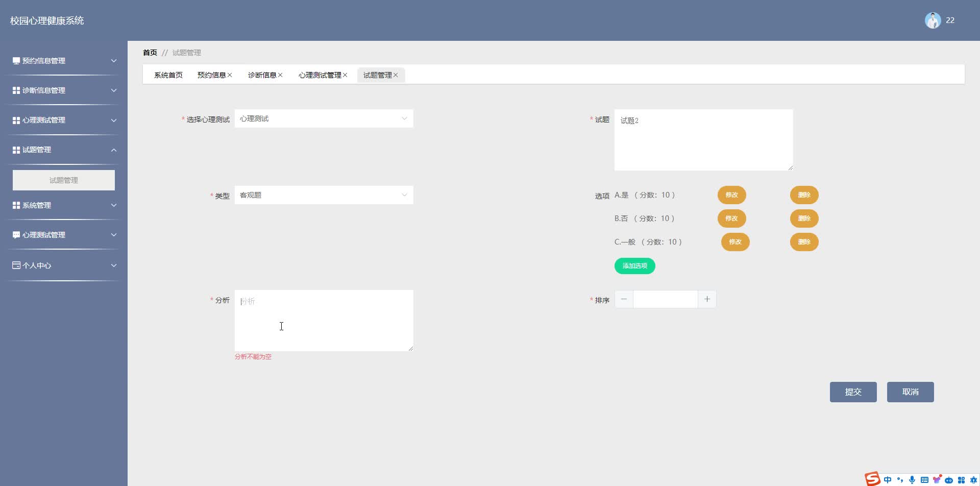
Task: Click the 诊断信息管理 grid icon
Action: click(16, 90)
